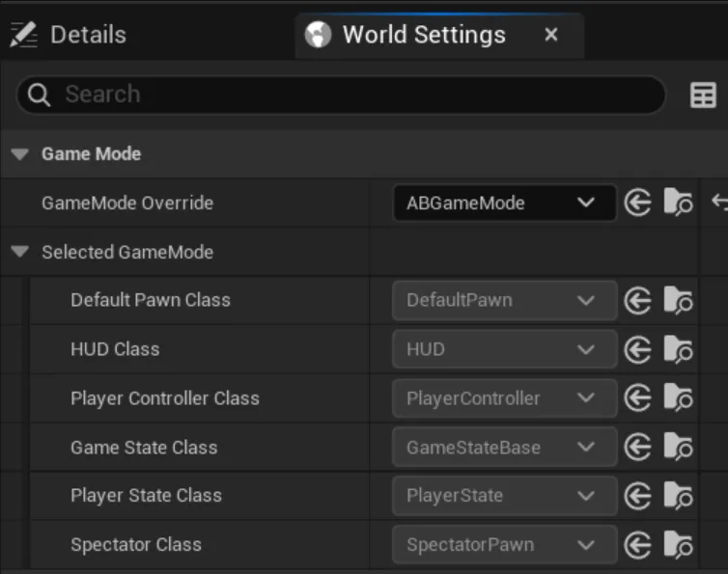Close the World Settings tab

pos(551,35)
